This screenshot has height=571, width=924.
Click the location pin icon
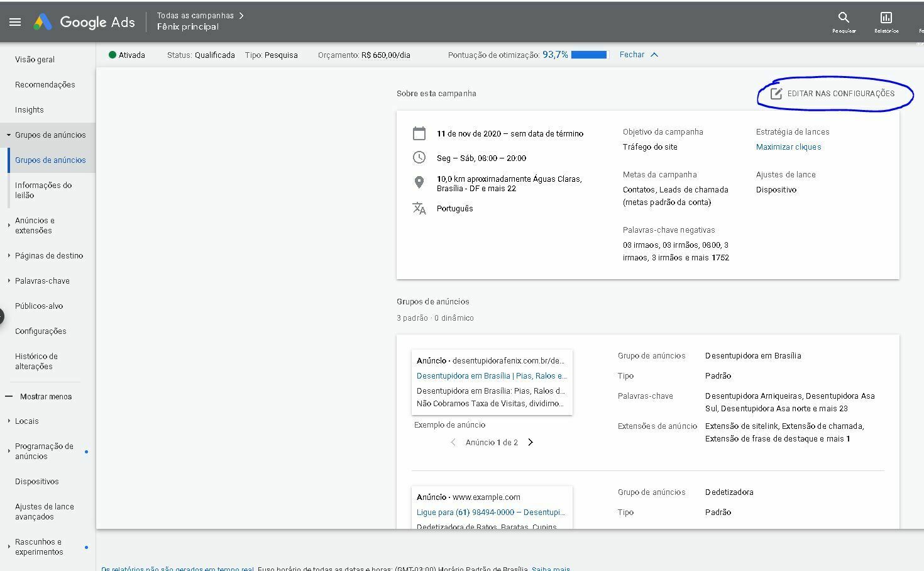pyautogui.click(x=419, y=183)
